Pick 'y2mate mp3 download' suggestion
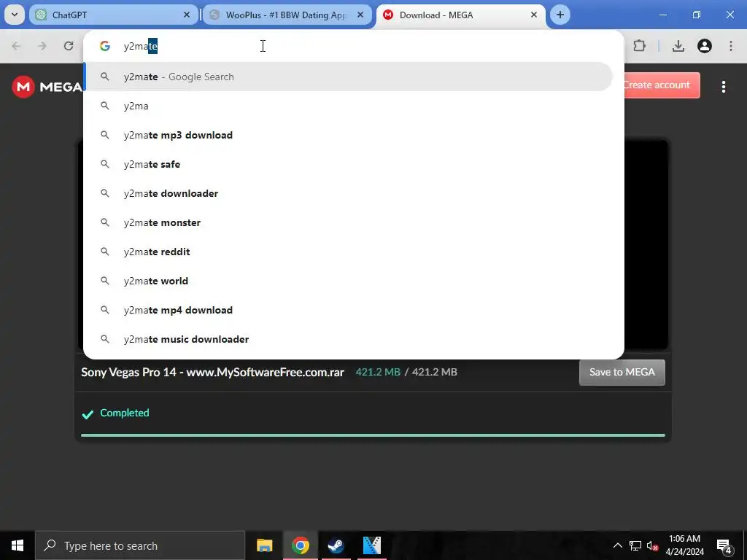 coord(349,135)
